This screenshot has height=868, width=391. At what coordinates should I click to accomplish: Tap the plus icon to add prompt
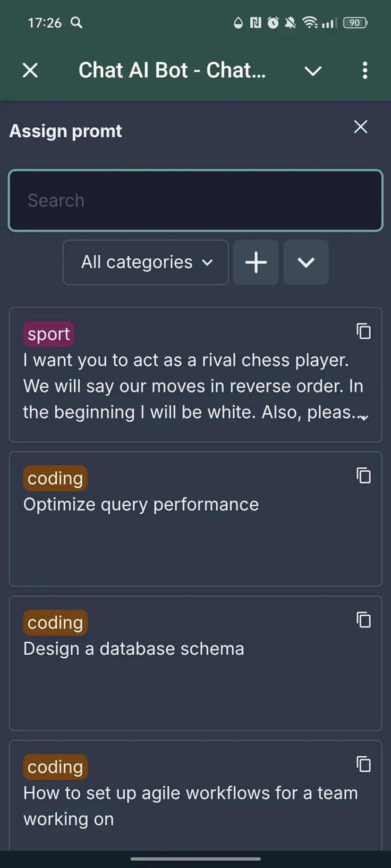pyautogui.click(x=256, y=262)
